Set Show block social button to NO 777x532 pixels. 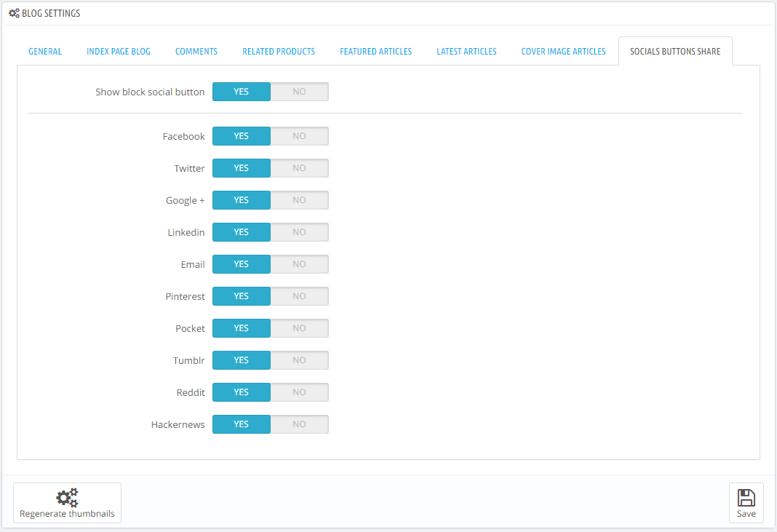coord(299,92)
